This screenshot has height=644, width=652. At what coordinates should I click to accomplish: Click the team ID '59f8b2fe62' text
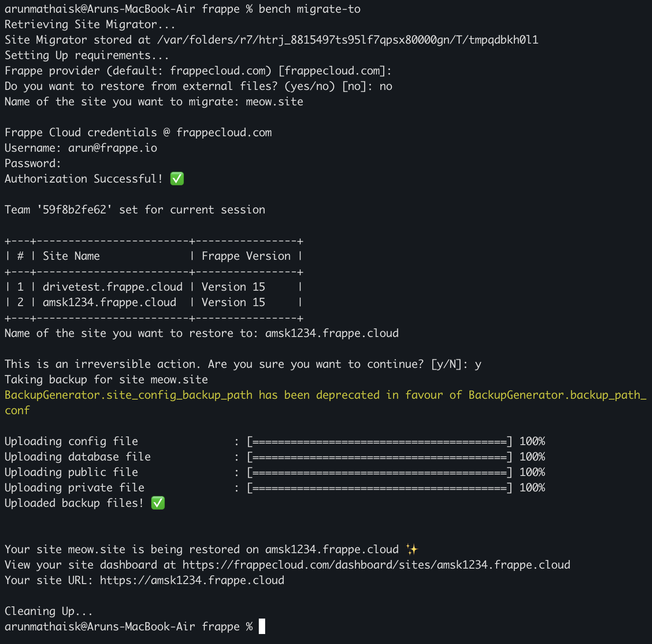pyautogui.click(x=74, y=209)
